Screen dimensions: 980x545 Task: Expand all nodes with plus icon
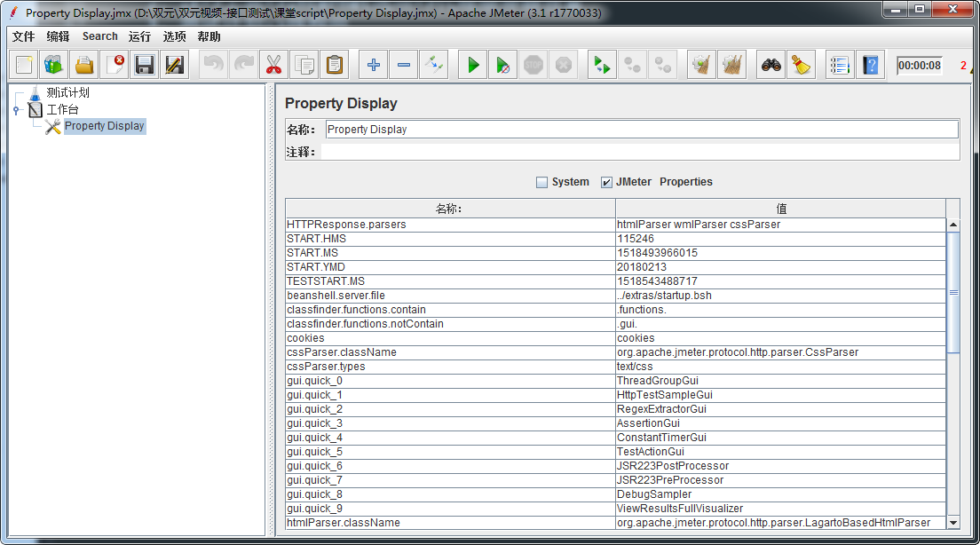tap(374, 65)
